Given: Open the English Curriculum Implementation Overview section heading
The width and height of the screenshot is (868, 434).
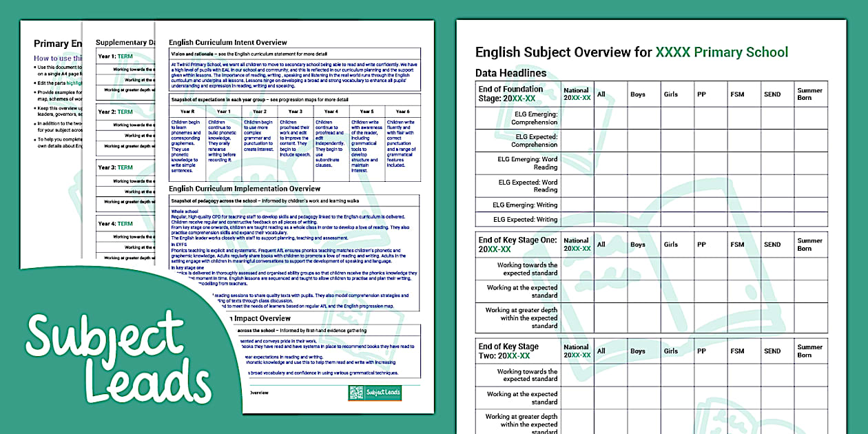Looking at the screenshot, I should pos(245,189).
